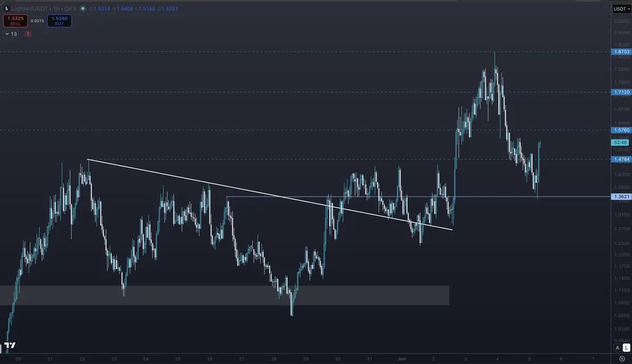Select the 1.5760 price level label

(x=621, y=130)
